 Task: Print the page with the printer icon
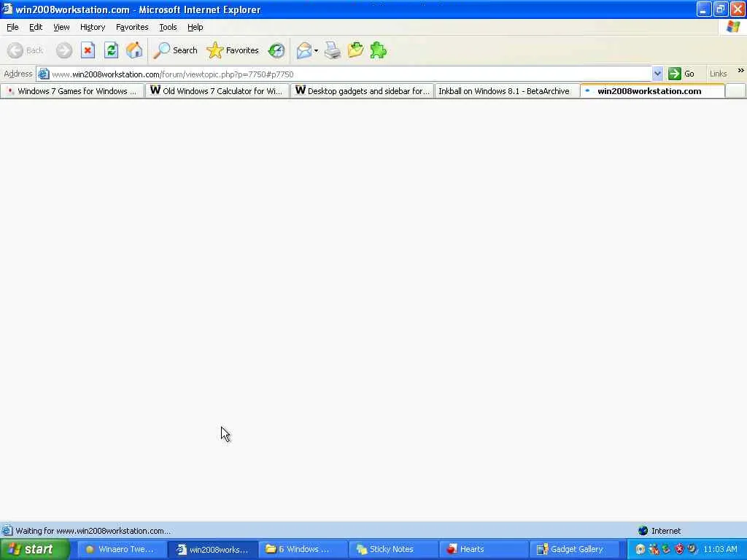(333, 50)
